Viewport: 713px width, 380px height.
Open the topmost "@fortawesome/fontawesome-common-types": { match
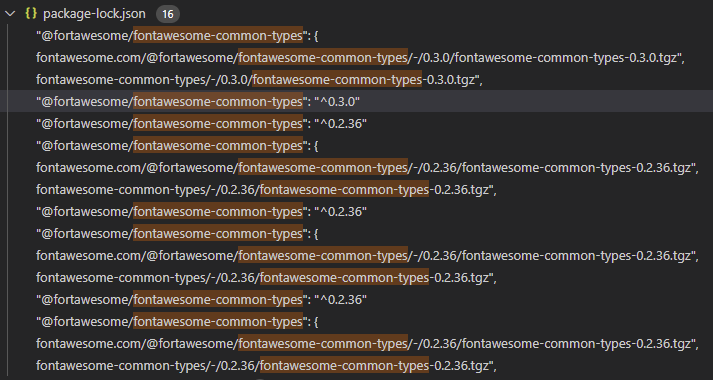click(x=177, y=36)
